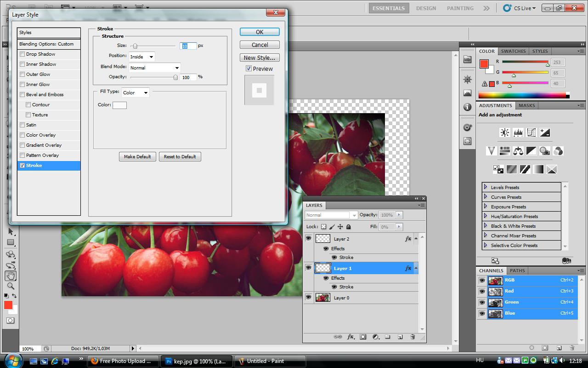Click OK in Layer Style dialog

click(x=260, y=32)
